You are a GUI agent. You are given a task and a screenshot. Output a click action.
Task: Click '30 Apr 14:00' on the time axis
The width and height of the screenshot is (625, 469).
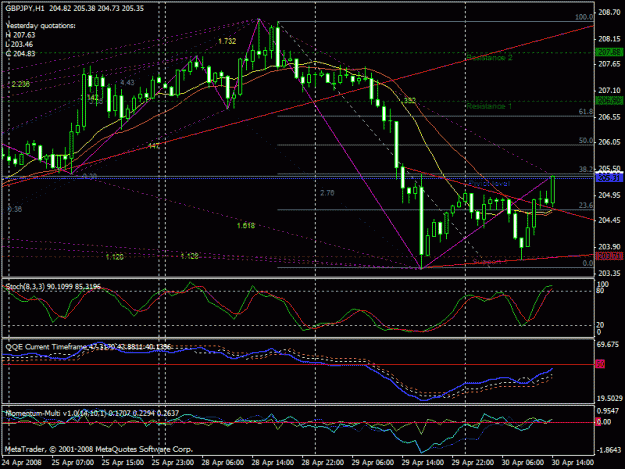click(x=572, y=462)
